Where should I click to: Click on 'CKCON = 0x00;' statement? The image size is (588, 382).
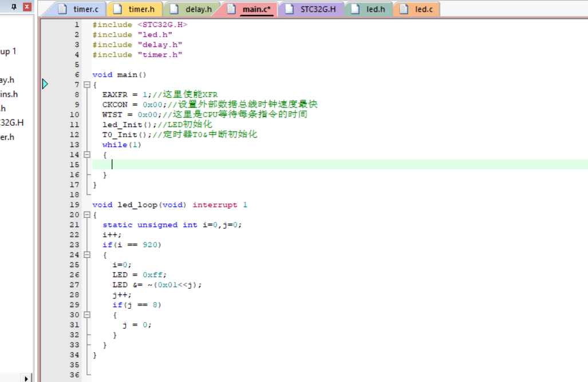tap(135, 105)
